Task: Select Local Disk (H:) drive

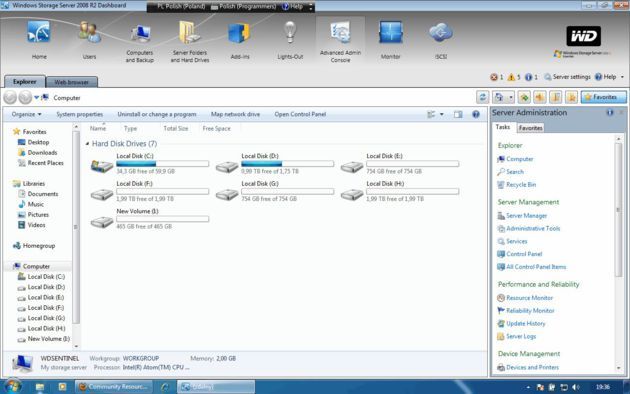Action: 399,191
